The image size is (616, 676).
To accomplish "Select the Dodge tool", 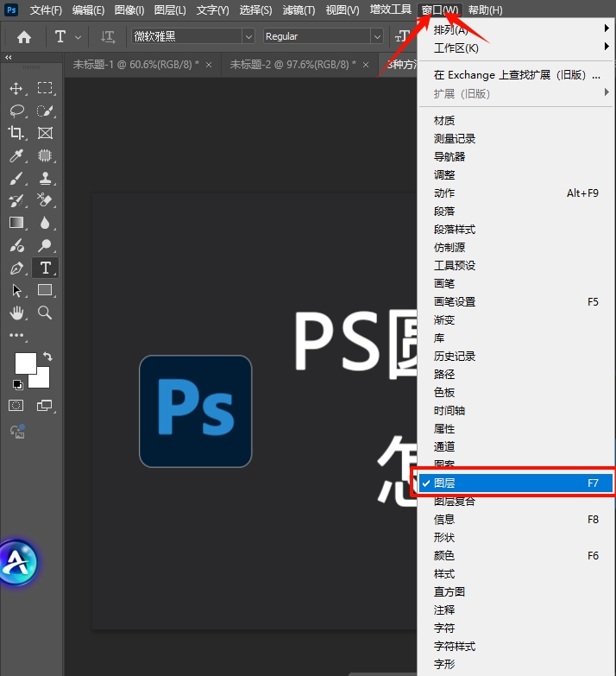I will point(45,245).
